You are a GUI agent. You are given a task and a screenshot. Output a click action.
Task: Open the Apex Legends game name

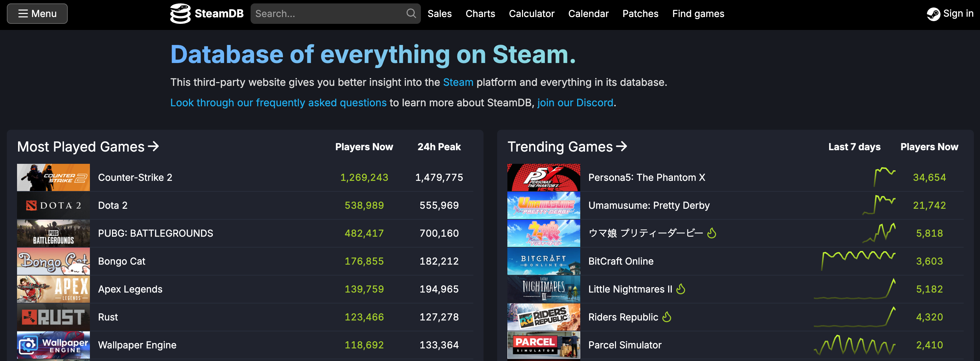tap(130, 289)
